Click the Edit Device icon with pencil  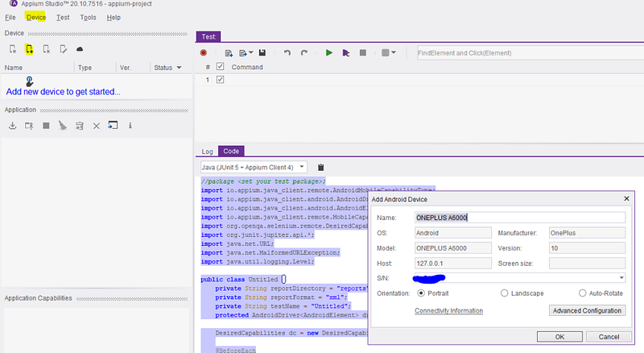[x=64, y=49]
